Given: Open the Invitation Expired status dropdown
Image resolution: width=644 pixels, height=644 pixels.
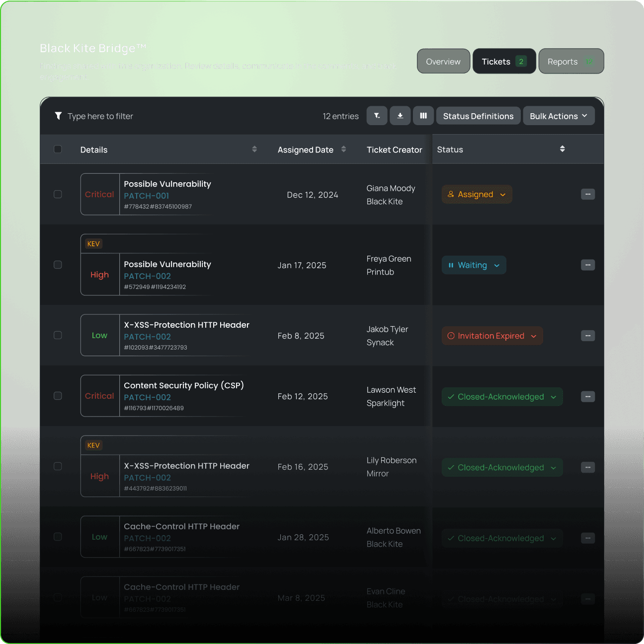Looking at the screenshot, I should [x=492, y=336].
